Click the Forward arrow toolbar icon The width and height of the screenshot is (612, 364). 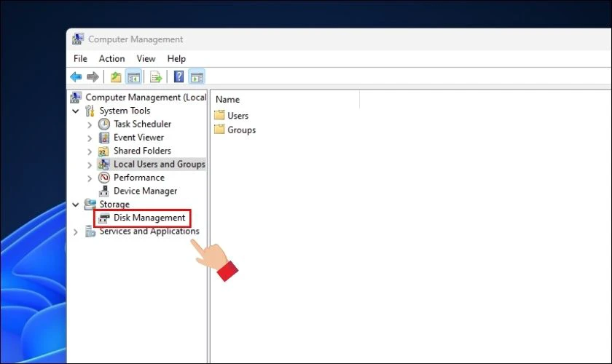click(93, 77)
